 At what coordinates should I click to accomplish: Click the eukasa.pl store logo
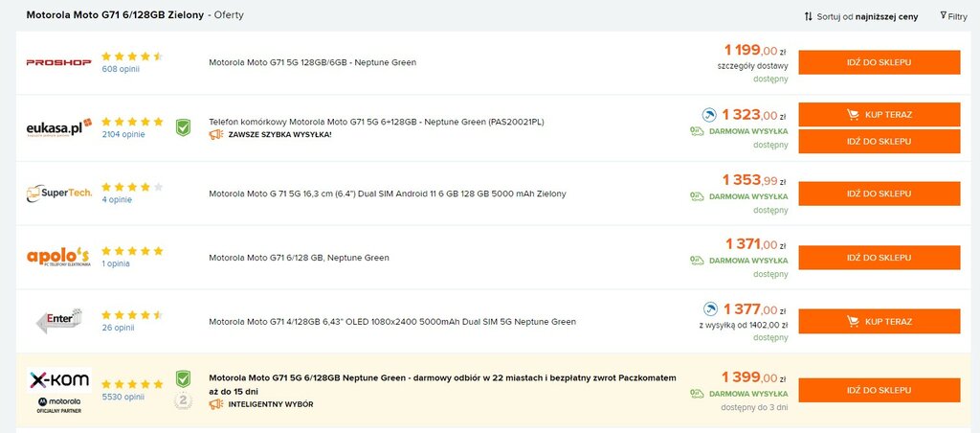pyautogui.click(x=58, y=127)
